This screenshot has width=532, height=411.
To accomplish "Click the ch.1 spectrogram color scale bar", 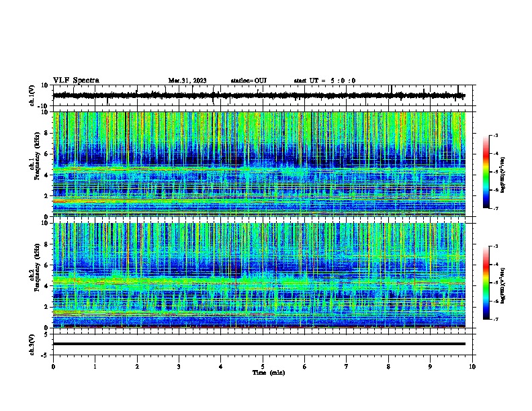I will click(x=486, y=172).
